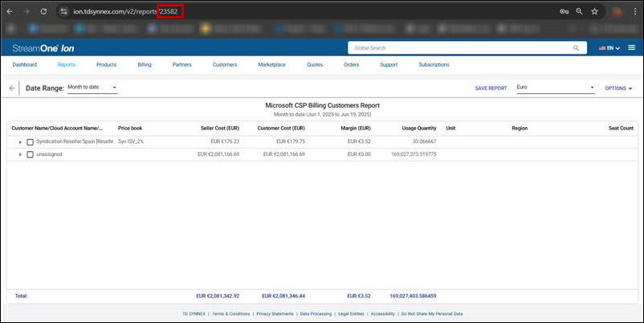This screenshot has height=323, width=644.
Task: Go back using browser back arrow
Action: 10,11
